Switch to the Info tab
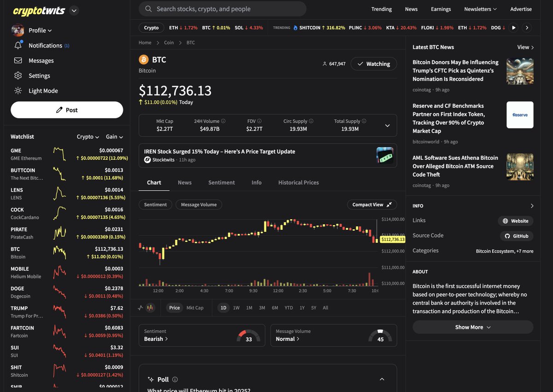553x392 pixels. pyautogui.click(x=256, y=182)
